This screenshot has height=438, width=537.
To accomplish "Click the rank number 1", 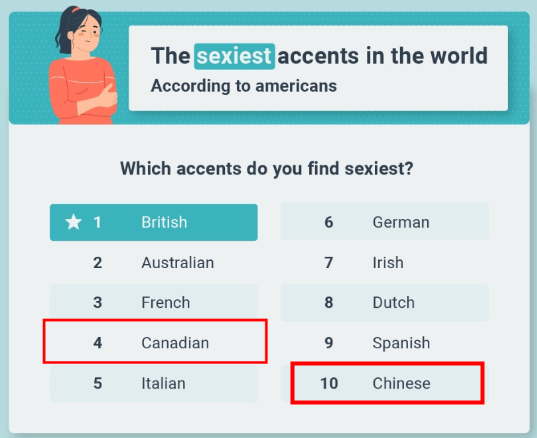I will point(98,223).
